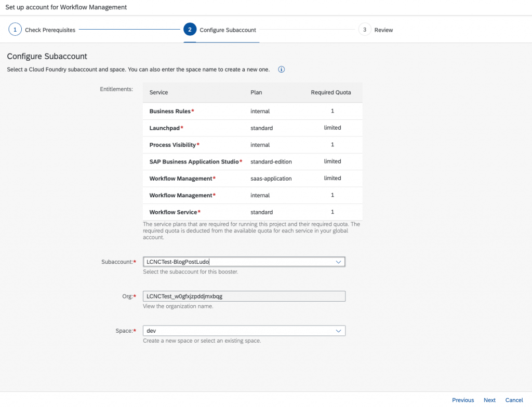Click Workflow Management internal plan cell
Image resolution: width=532 pixels, height=407 pixels.
pyautogui.click(x=260, y=195)
